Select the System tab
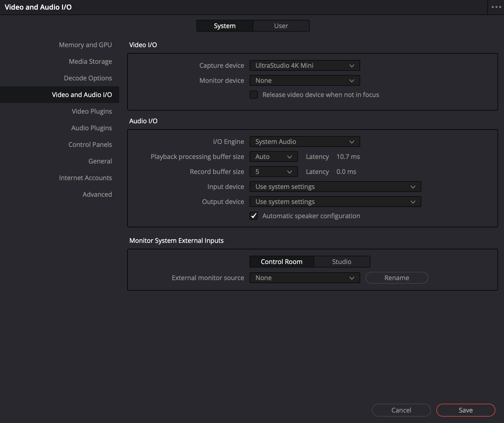The width and height of the screenshot is (504, 423). pyautogui.click(x=225, y=26)
